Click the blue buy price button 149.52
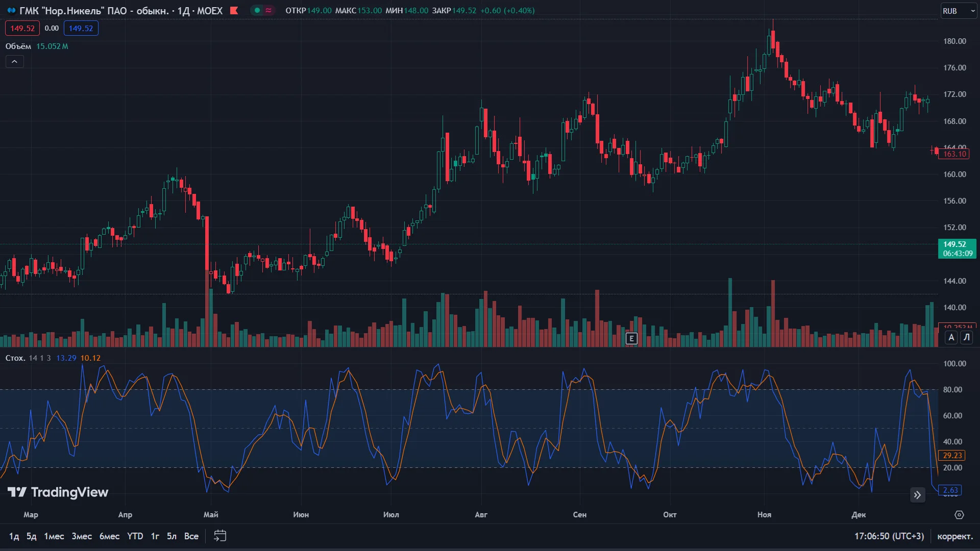The image size is (980, 551). (x=81, y=29)
